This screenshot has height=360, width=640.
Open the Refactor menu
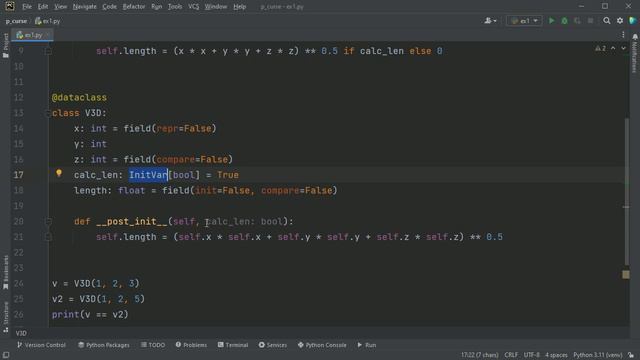(134, 7)
